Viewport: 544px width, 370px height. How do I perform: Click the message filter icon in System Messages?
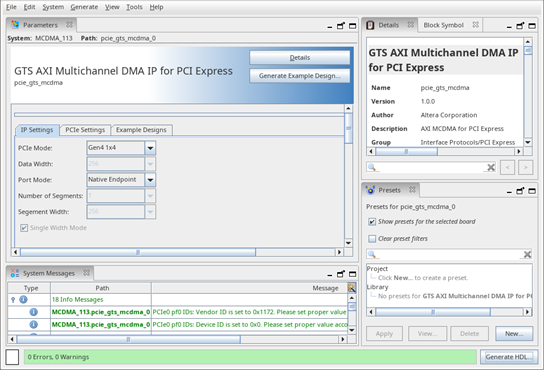351,288
